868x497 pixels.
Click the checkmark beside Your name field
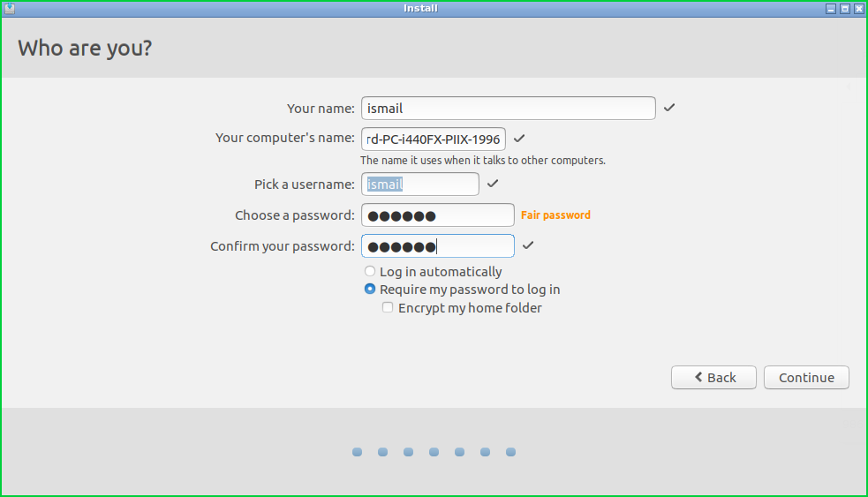point(669,108)
